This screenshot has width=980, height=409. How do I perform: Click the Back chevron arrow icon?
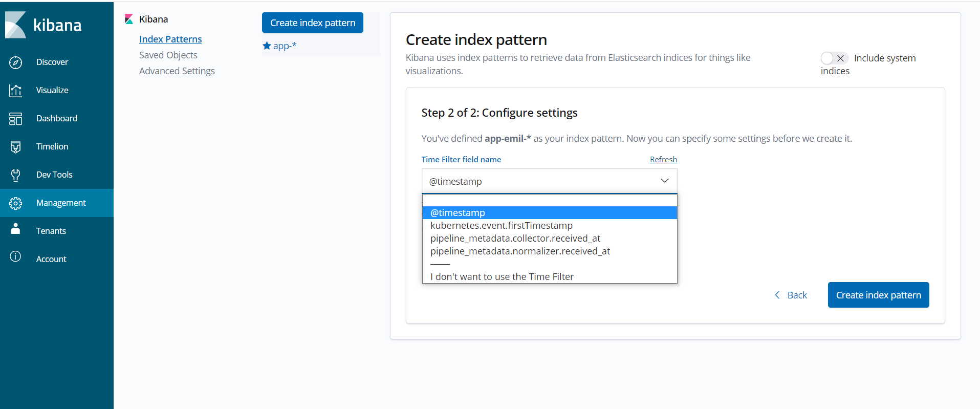777,295
